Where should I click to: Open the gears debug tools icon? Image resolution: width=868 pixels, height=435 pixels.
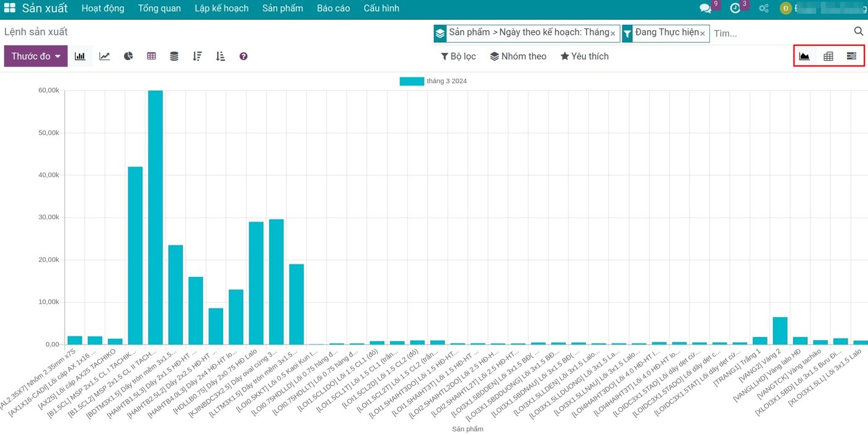pos(764,8)
